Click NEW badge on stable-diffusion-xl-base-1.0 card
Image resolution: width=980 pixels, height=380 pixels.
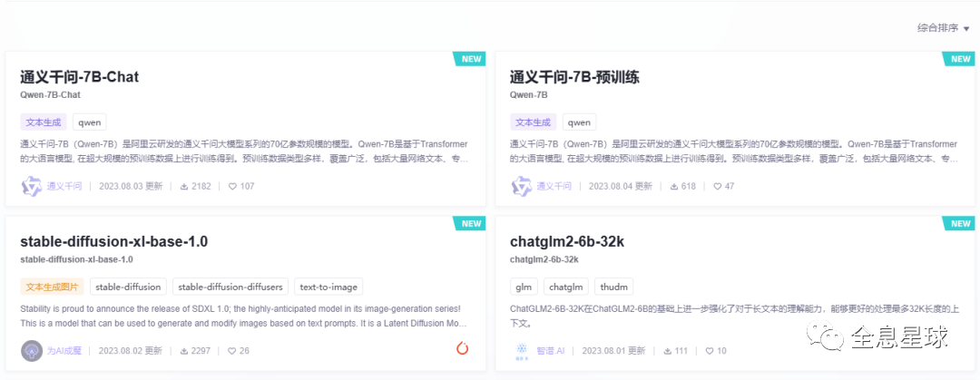click(x=471, y=224)
